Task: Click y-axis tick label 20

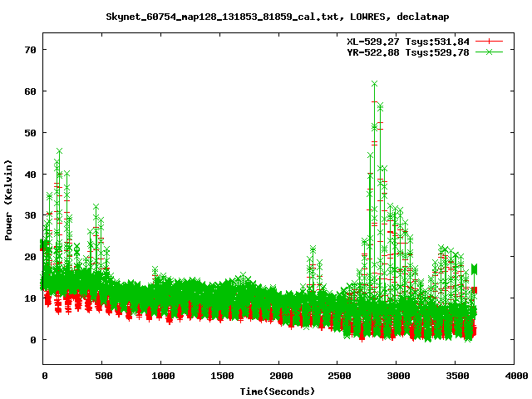Action: tap(30, 257)
